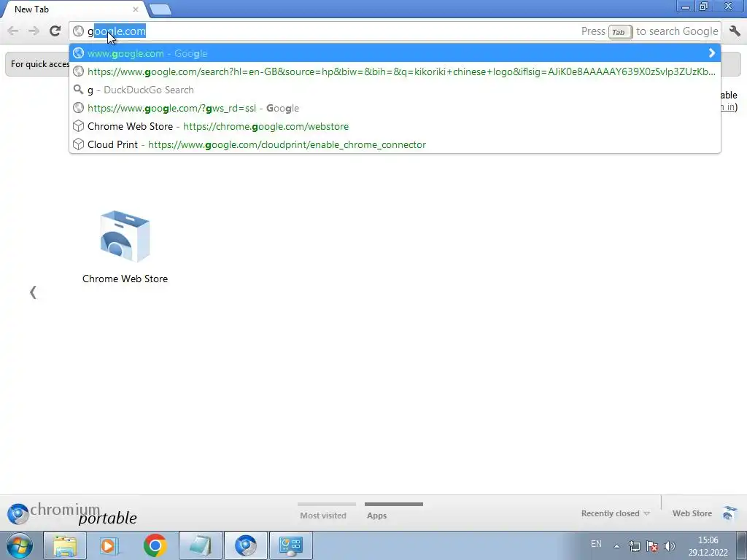Click cube icon beside Chrome Web Store suggestion
The image size is (747, 560).
(x=79, y=126)
